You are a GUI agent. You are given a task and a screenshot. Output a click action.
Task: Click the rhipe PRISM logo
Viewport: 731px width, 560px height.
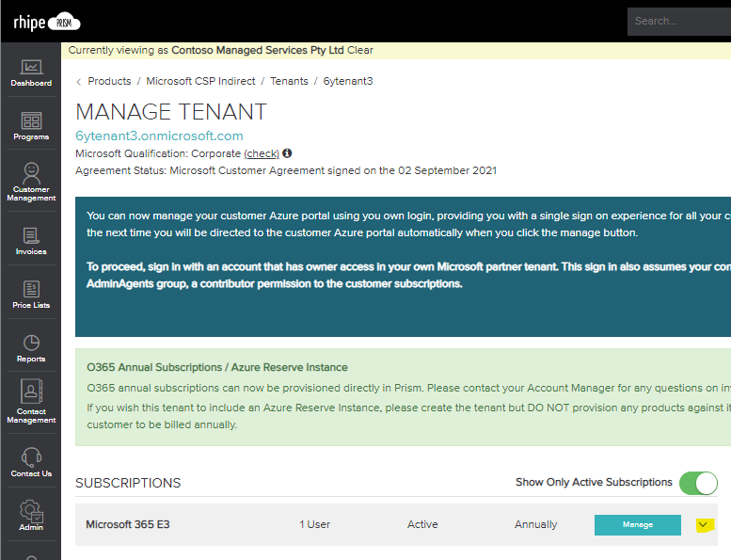point(47,22)
